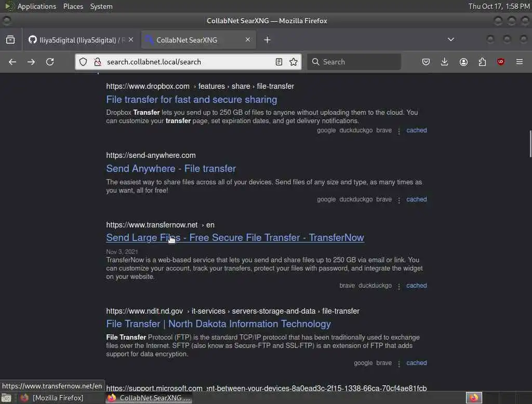Open cached version of TransferNow result
The height and width of the screenshot is (404, 532).
click(x=417, y=286)
